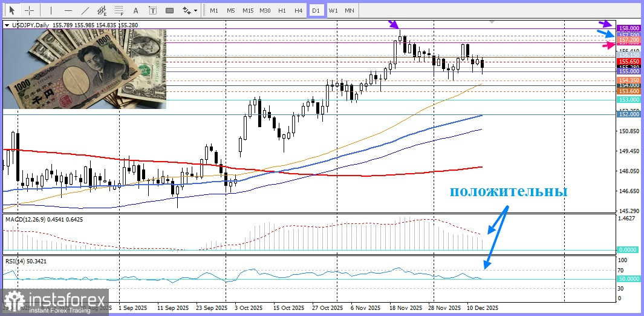The width and height of the screenshot is (644, 316).
Task: Select the text 'A' tool
Action: pos(135,10)
